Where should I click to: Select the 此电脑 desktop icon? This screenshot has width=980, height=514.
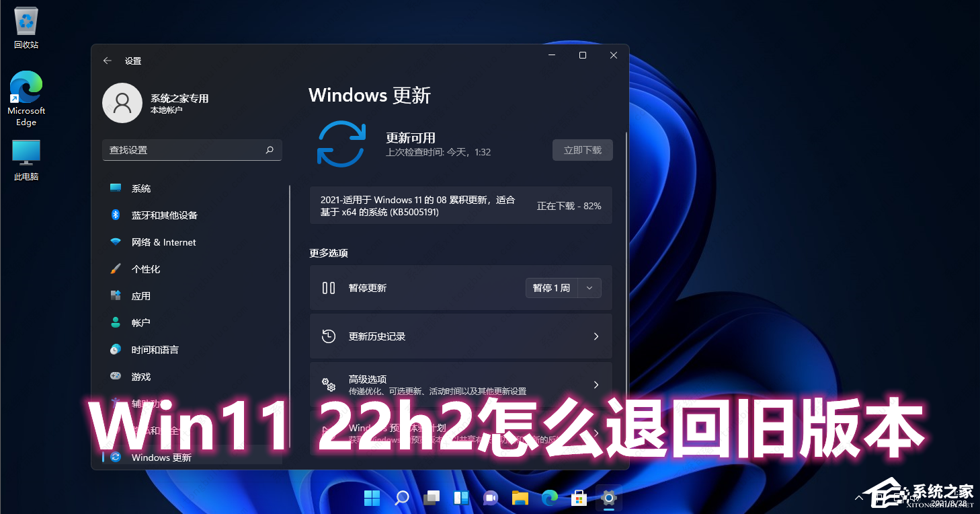[x=26, y=160]
